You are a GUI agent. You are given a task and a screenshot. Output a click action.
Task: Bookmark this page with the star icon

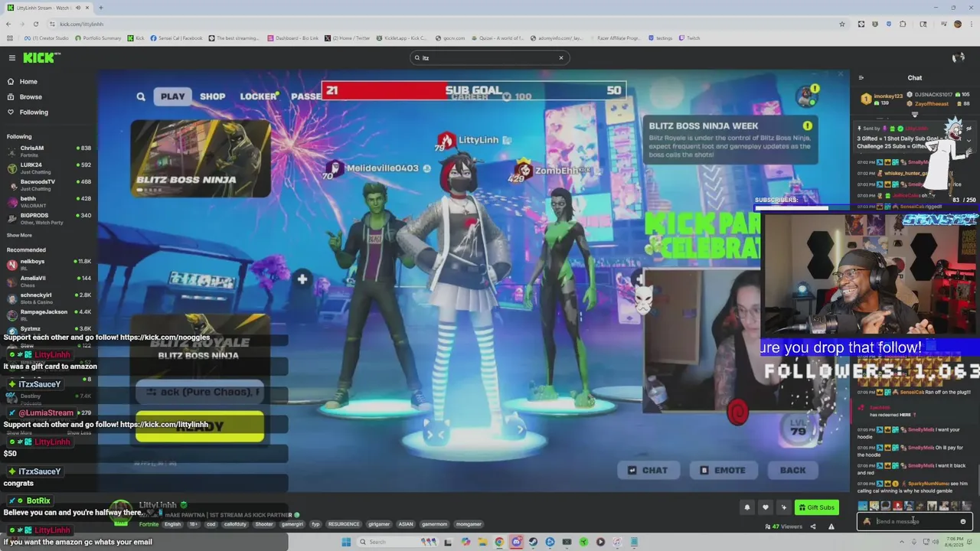(842, 24)
